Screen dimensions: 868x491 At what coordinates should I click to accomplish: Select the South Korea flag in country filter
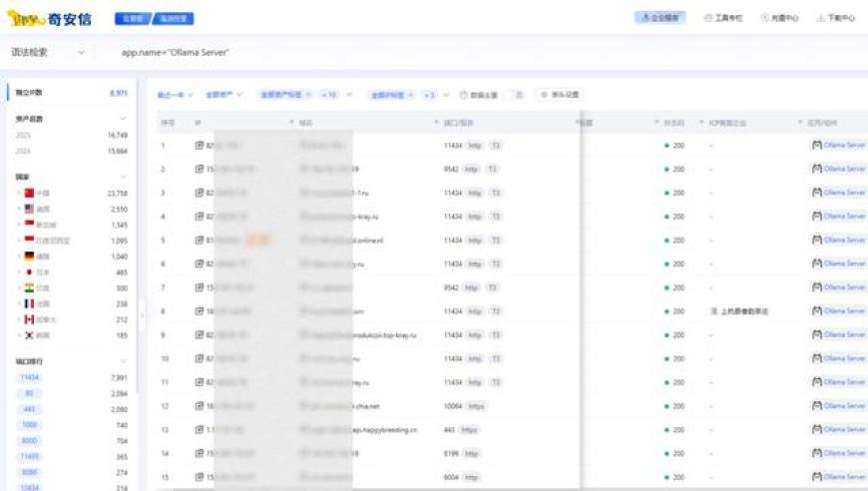[29, 335]
